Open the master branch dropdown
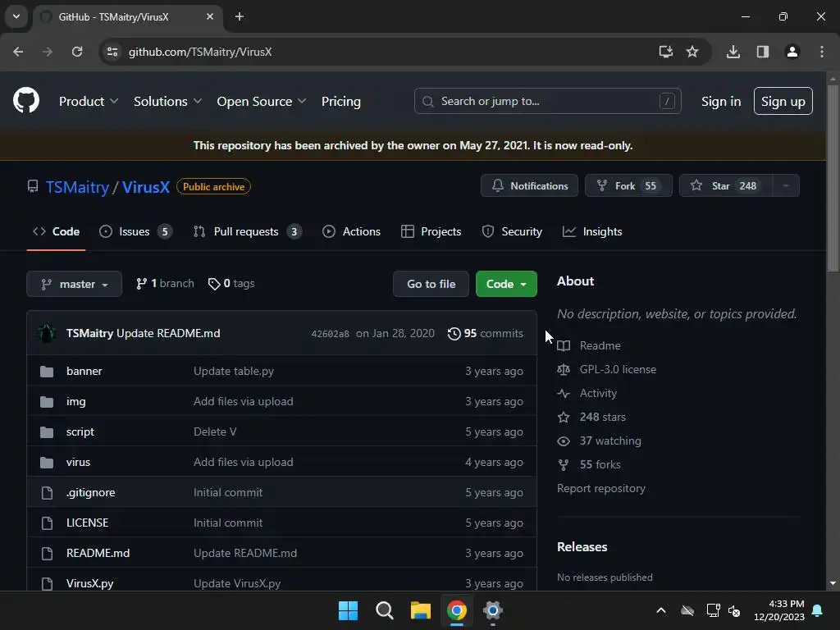 [x=75, y=284]
